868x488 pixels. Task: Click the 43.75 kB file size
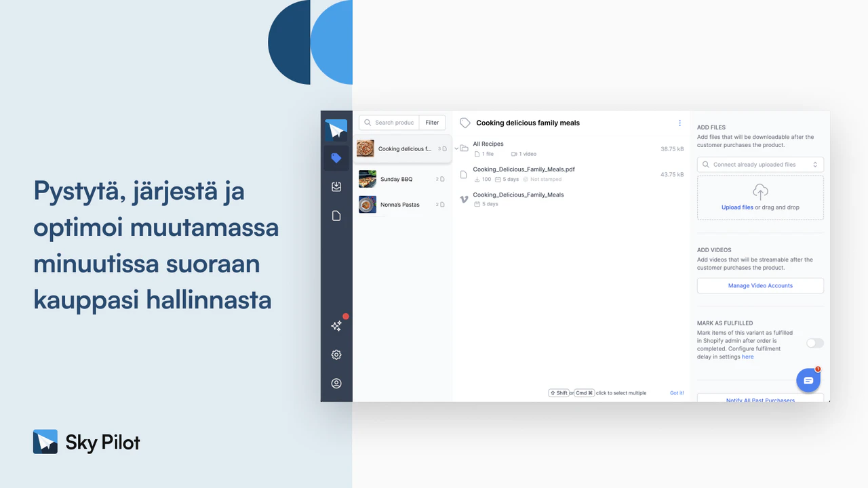(x=672, y=174)
